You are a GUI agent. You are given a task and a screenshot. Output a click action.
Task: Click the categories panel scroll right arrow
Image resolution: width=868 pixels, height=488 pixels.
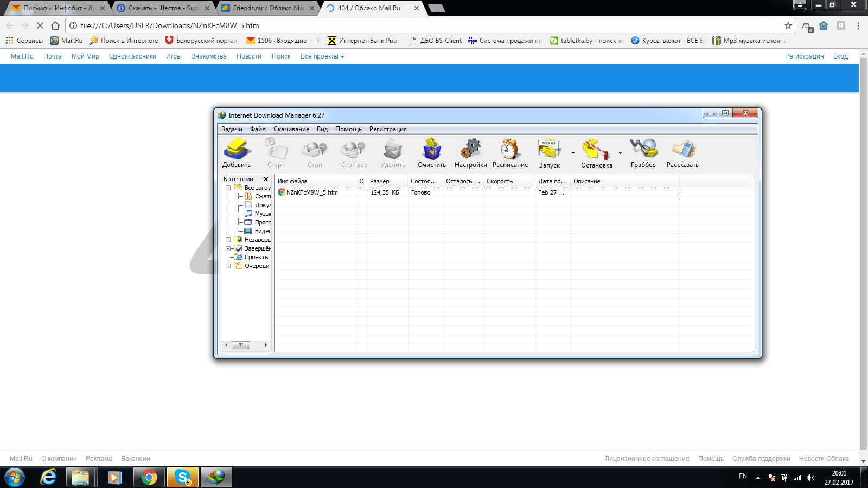tap(266, 345)
